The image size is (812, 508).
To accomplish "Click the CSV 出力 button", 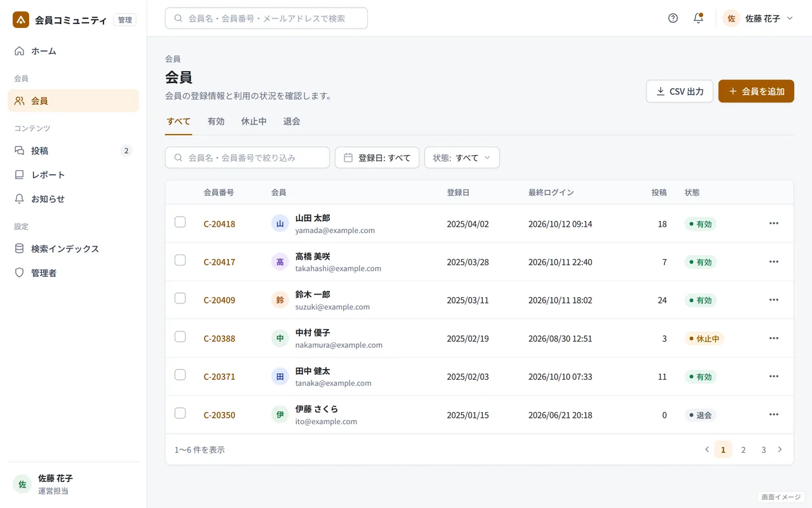I will click(679, 91).
